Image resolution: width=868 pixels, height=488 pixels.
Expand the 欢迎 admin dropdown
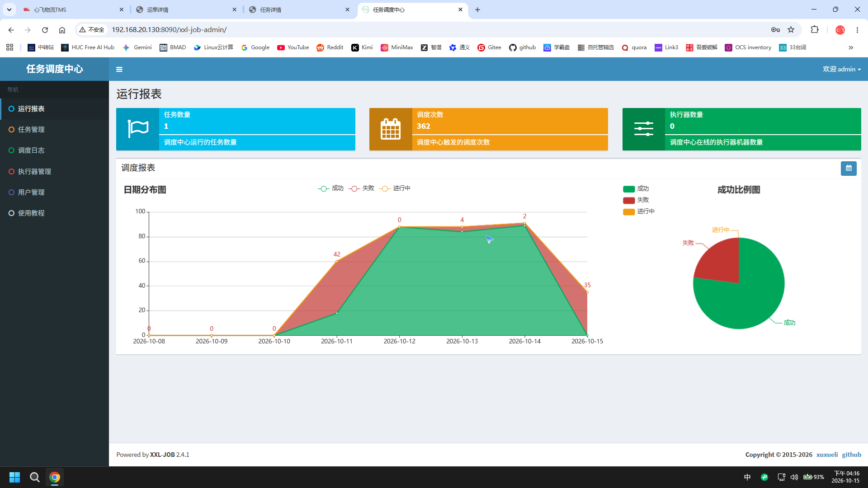point(842,69)
